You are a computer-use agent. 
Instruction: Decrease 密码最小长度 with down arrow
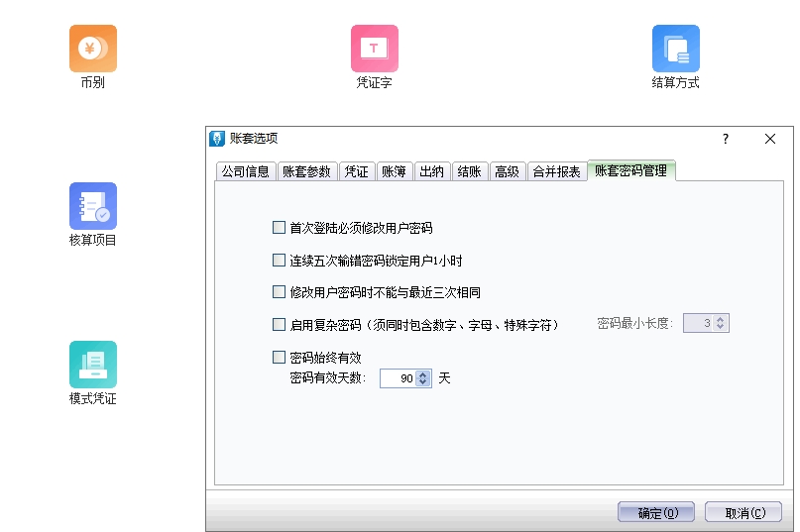(x=720, y=327)
